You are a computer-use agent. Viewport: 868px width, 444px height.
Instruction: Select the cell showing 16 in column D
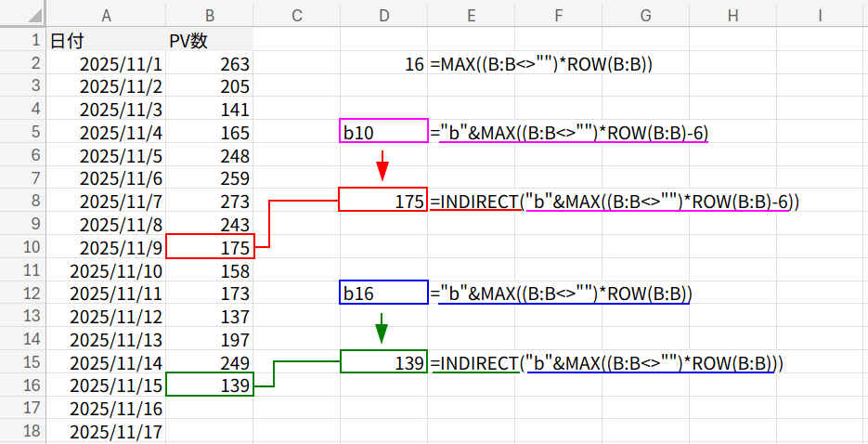tap(383, 64)
